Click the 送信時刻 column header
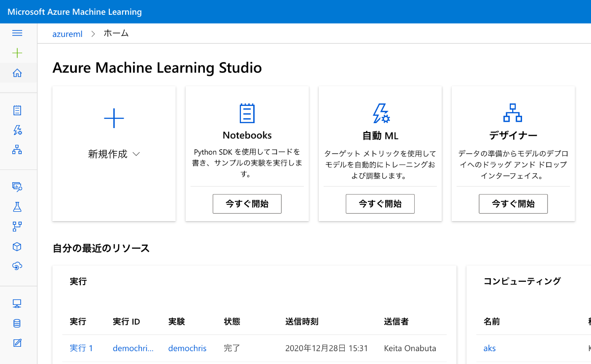The height and width of the screenshot is (364, 591). click(302, 322)
